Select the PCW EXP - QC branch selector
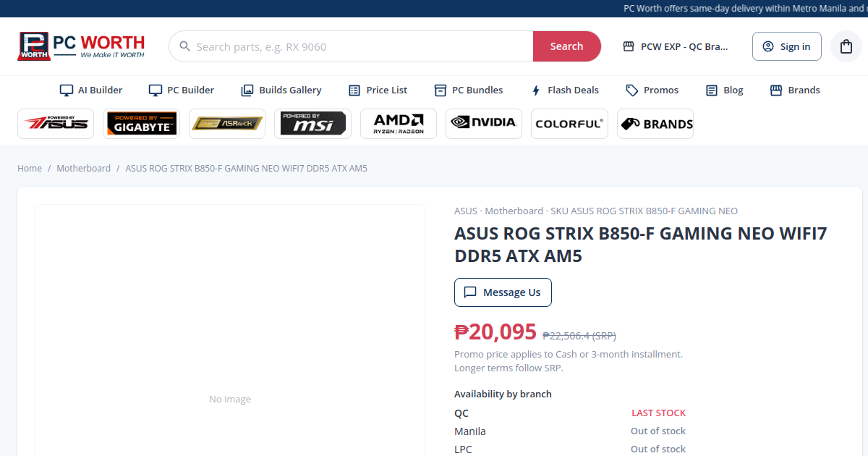This screenshot has height=456, width=868. [676, 46]
